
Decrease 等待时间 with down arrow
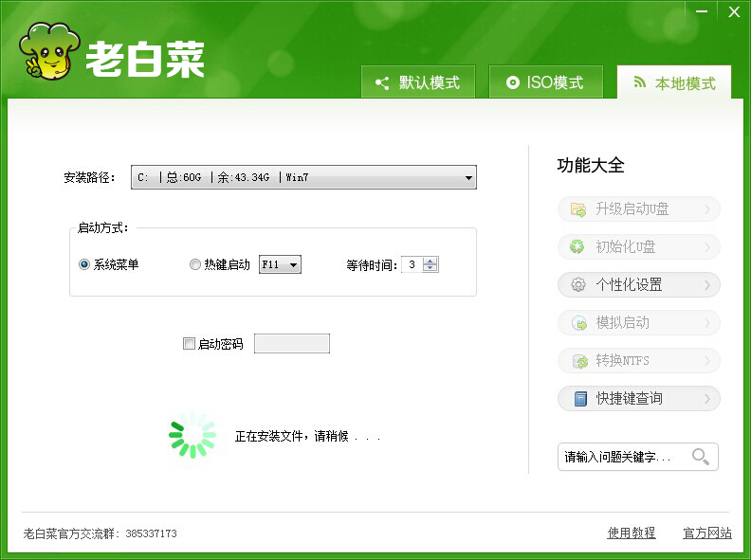430,268
